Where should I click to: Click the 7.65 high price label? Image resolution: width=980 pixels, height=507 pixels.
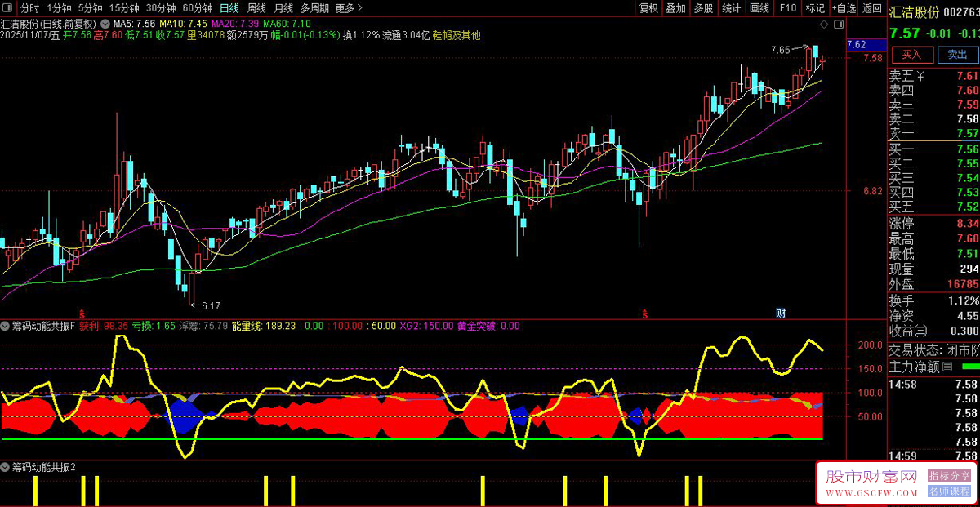[781, 51]
